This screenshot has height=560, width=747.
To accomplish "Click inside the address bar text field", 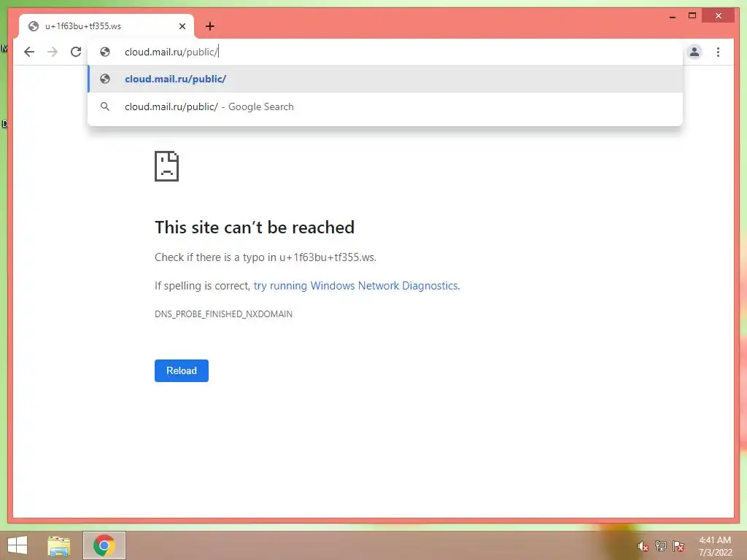I will (x=385, y=52).
